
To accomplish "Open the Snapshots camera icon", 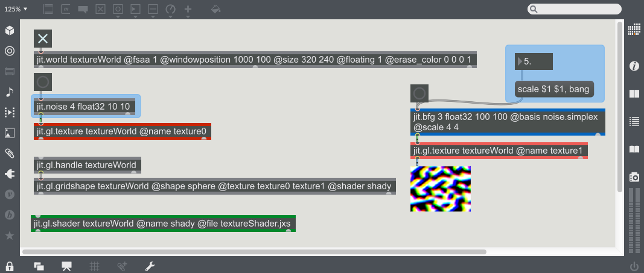I will (x=634, y=177).
